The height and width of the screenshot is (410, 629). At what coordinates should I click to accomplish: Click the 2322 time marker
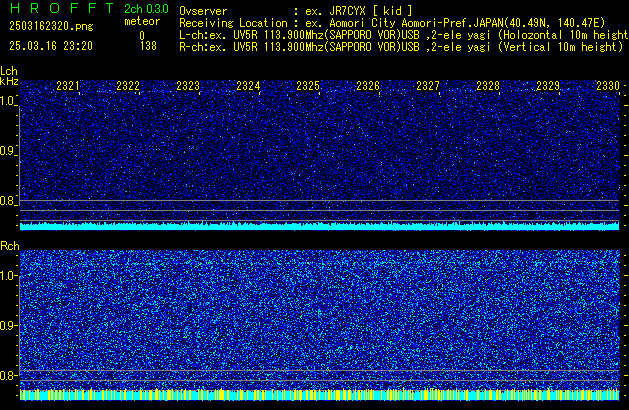pos(128,86)
